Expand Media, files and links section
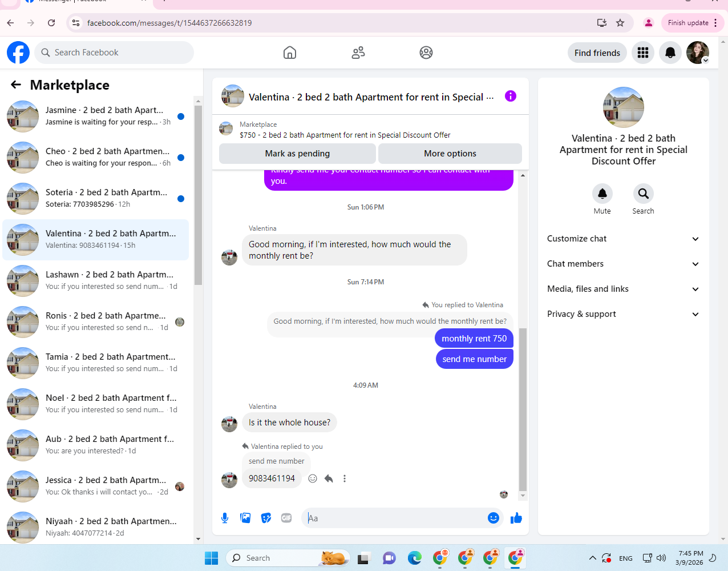The height and width of the screenshot is (571, 728). (623, 289)
